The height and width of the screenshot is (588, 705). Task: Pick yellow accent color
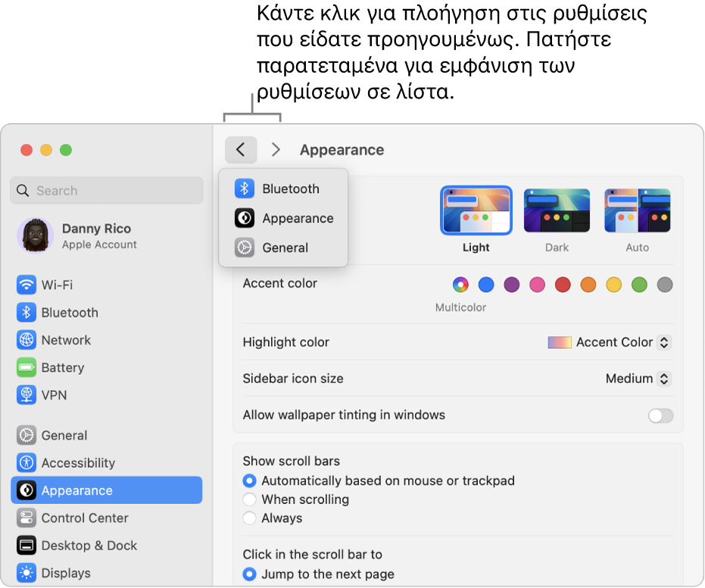tap(613, 285)
